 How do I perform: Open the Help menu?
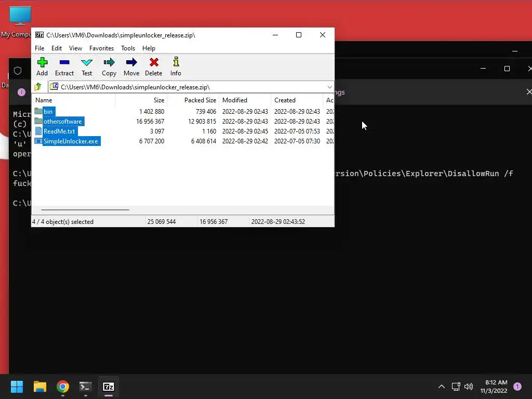(x=149, y=48)
